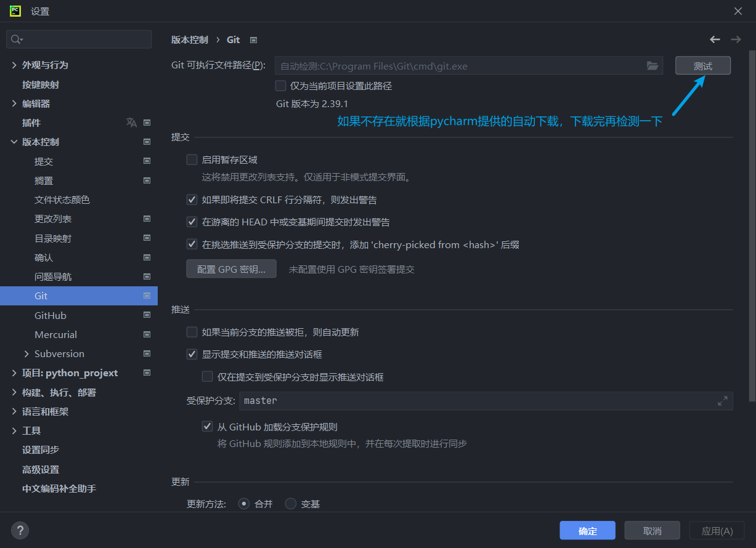
Task: Uncheck 从 GitHub 加载分支保护规则
Action: pyautogui.click(x=207, y=426)
